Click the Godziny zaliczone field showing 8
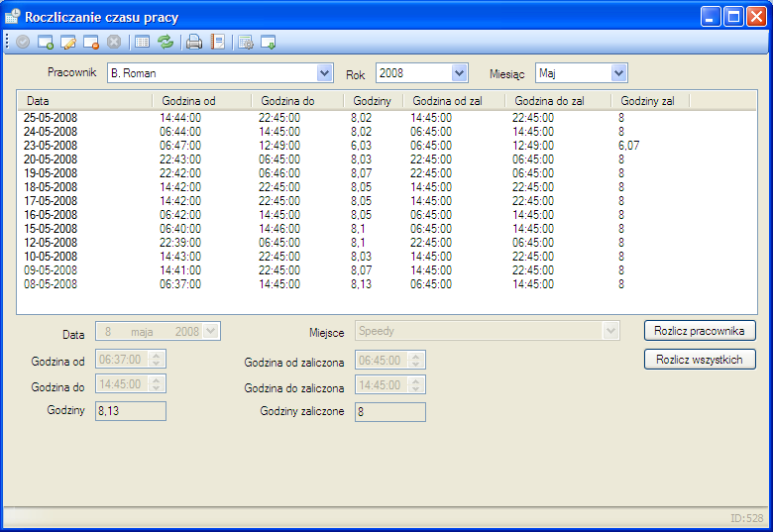Image resolution: width=773 pixels, height=532 pixels. 390,412
